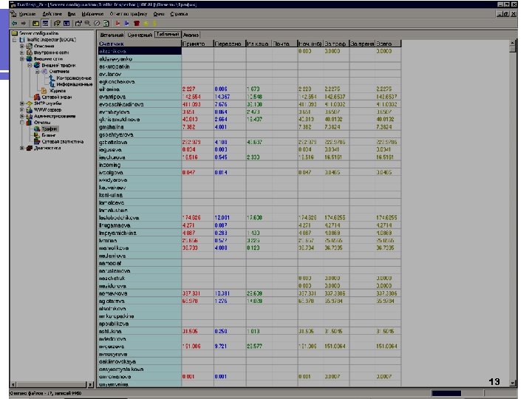532x399 pixels.
Task: Expand the Описание tree node
Action: click(22, 46)
